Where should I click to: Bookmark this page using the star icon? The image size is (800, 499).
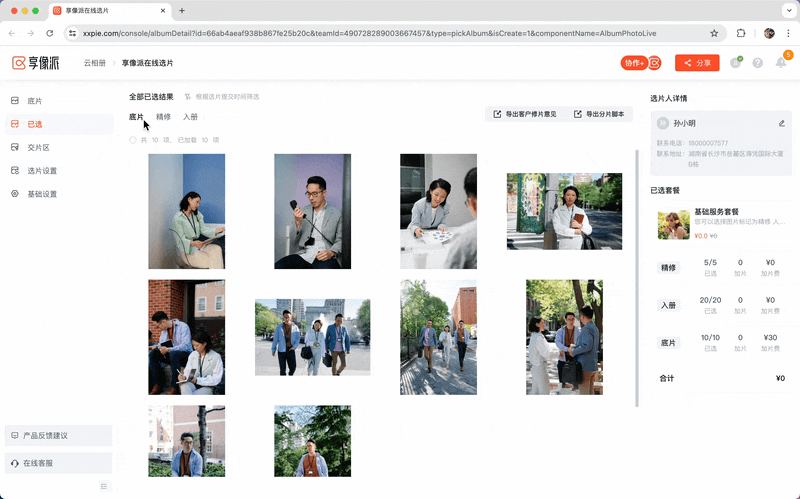point(714,33)
